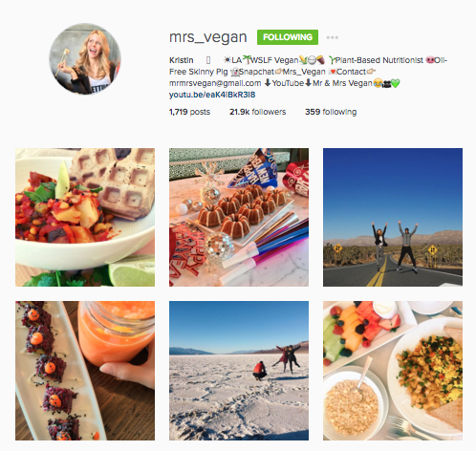Viewport: 476px width, 451px height.
Task: View the 359 following list
Action: click(331, 112)
